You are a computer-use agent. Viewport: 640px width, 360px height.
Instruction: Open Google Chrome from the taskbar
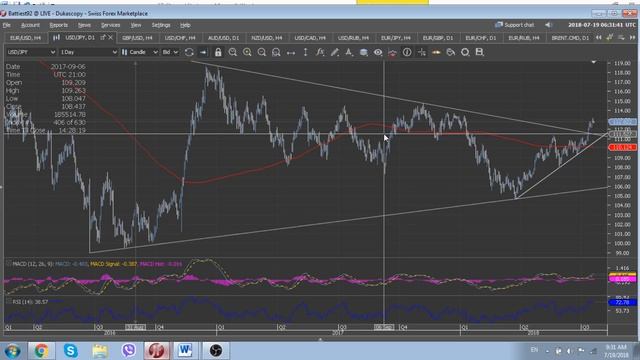(x=41, y=351)
